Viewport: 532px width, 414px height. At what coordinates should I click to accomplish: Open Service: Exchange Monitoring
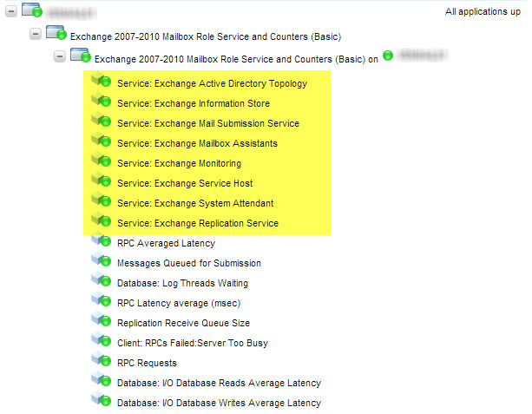pos(179,163)
